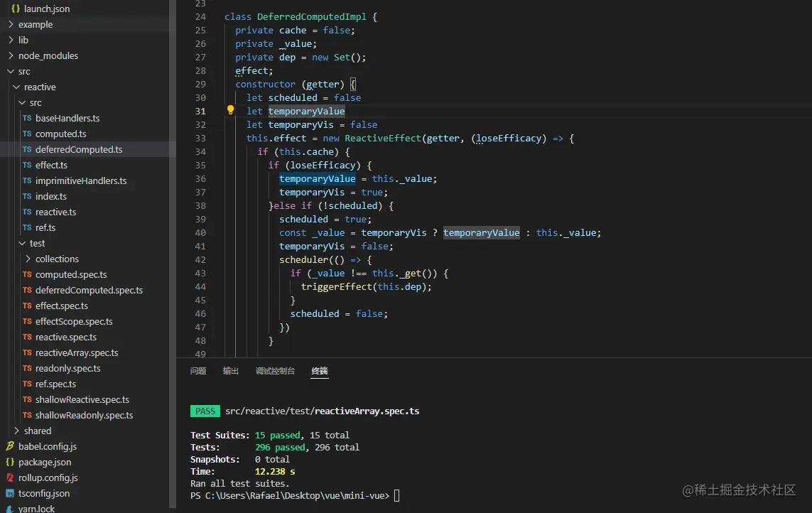Click temporaryValue on line 31

tap(306, 111)
